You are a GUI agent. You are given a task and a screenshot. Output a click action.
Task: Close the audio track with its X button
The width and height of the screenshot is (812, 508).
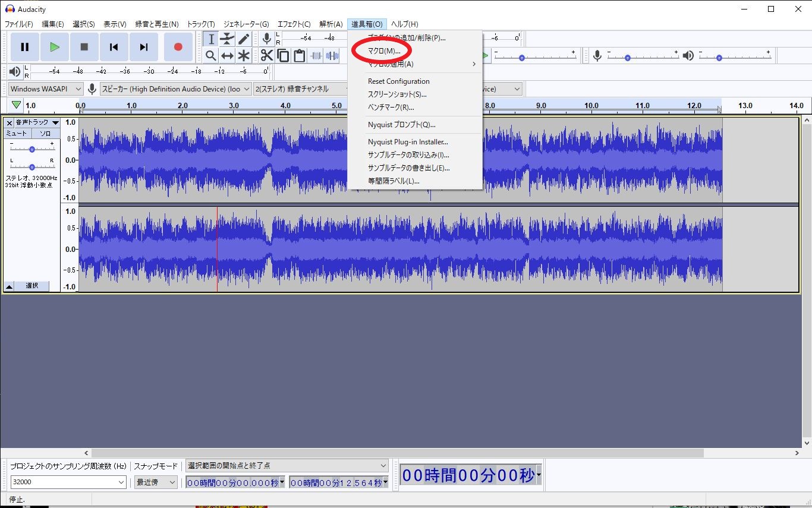[x=10, y=122]
